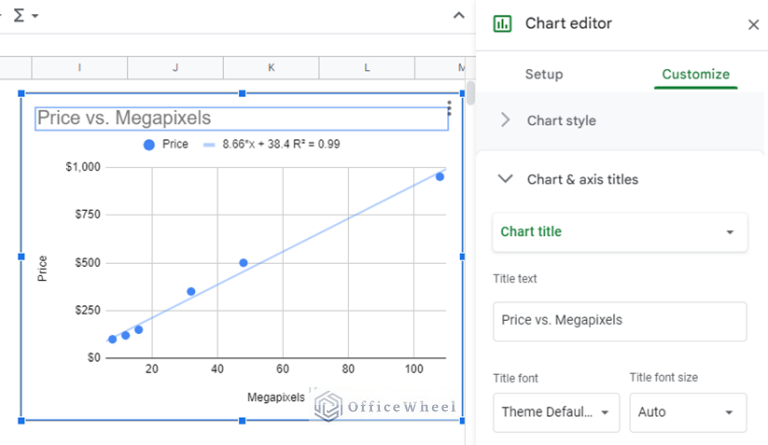Select the horizontal axis title Megapixels

276,397
